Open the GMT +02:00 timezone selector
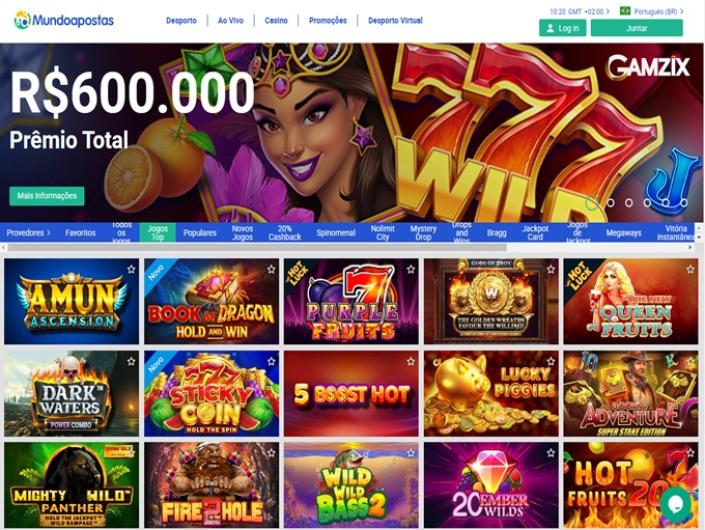This screenshot has width=705, height=530. (579, 12)
